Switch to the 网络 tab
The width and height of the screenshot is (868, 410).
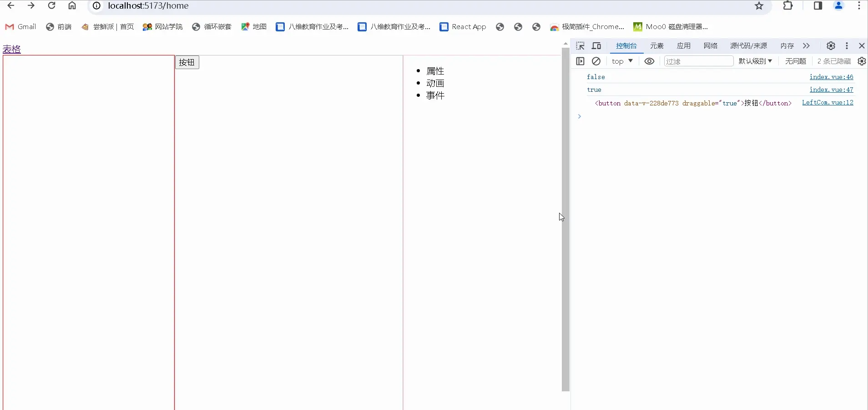pyautogui.click(x=711, y=46)
